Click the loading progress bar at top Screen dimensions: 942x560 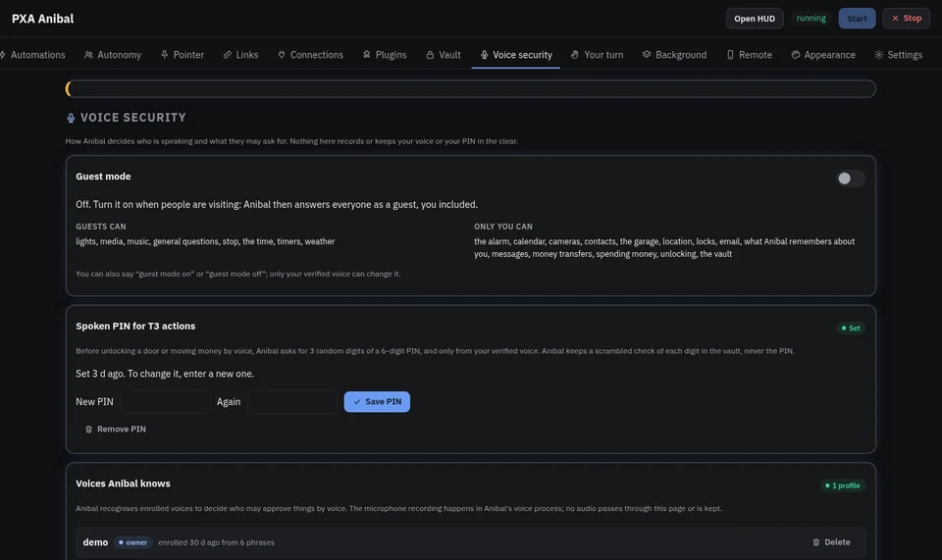coord(470,89)
